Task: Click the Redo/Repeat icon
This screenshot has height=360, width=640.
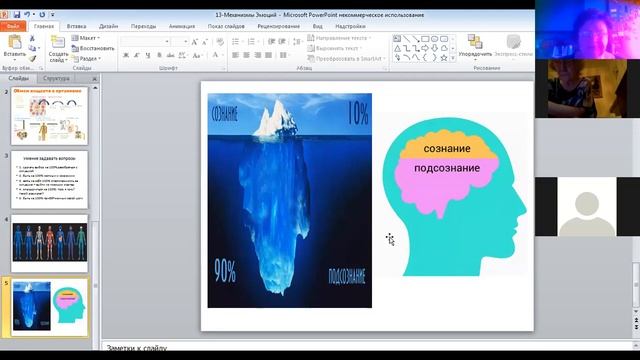Action: coord(42,15)
